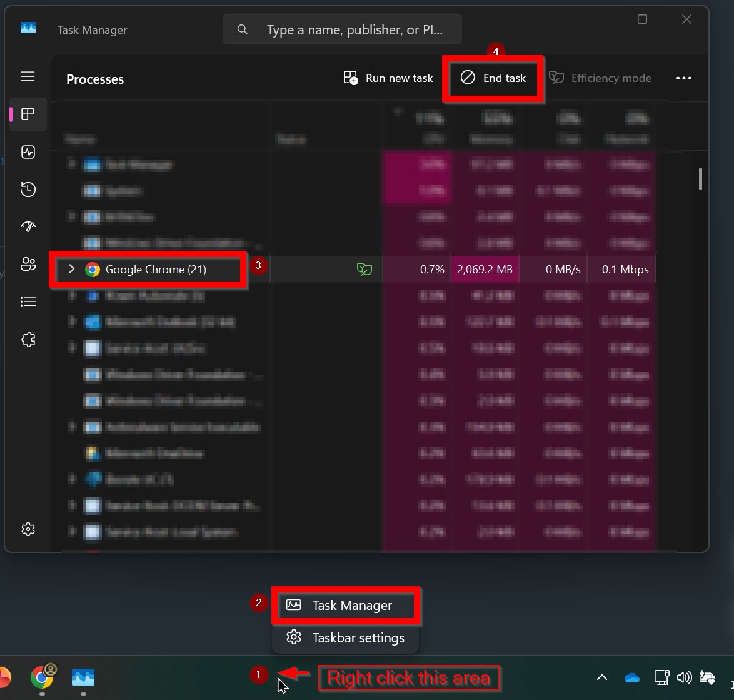Open the Details page list icon
The image size is (734, 700).
(x=28, y=302)
